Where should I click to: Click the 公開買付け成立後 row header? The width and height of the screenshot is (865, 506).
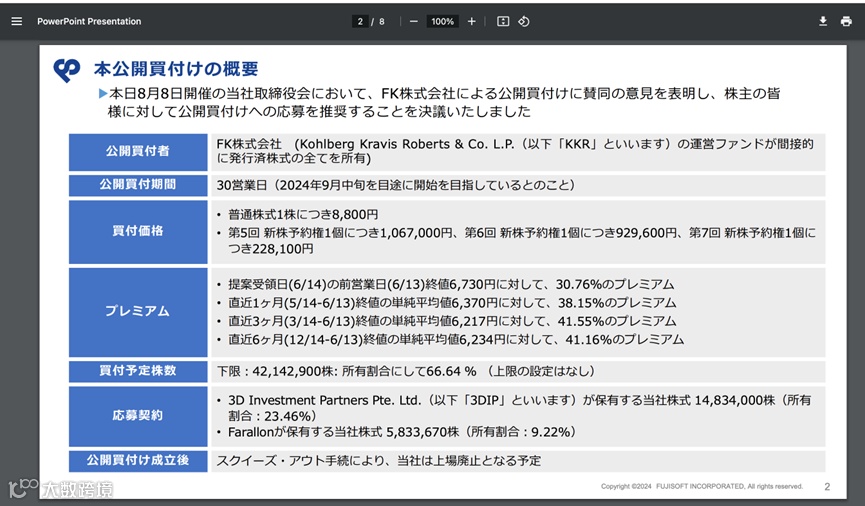pos(138,461)
